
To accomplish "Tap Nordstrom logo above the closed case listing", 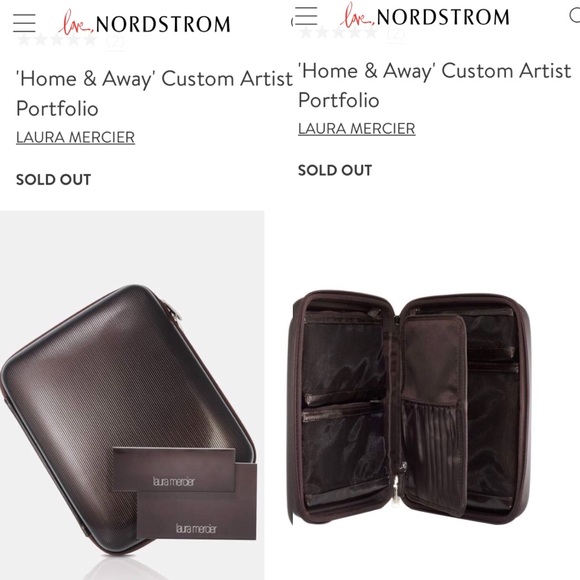I will [x=145, y=23].
